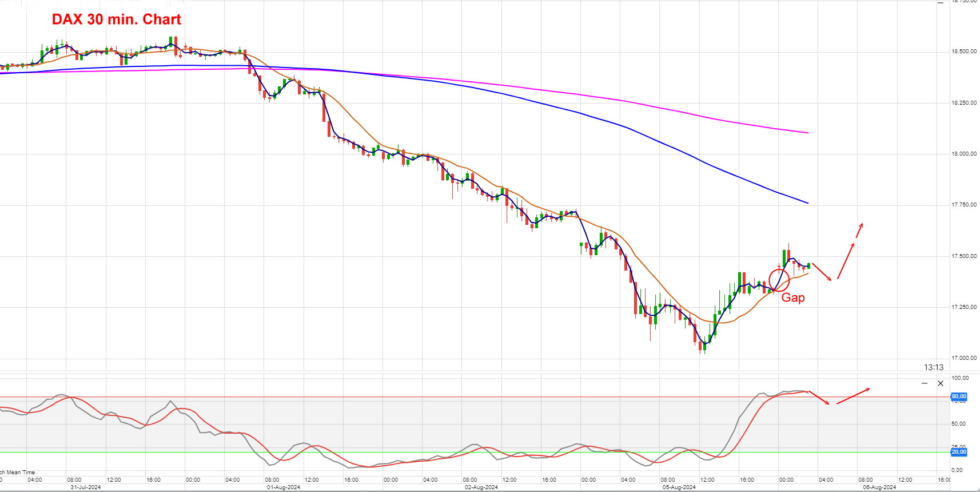The image size is (980, 492).
Task: Close the oscillator indicator panel
Action: tap(941, 383)
